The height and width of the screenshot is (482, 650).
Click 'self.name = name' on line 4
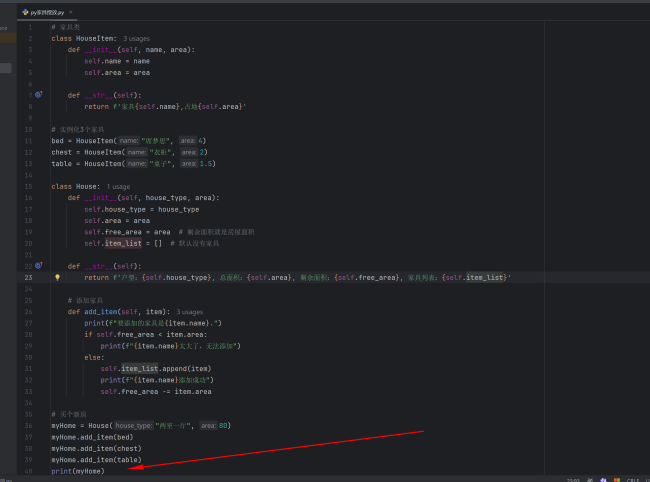tap(117, 61)
